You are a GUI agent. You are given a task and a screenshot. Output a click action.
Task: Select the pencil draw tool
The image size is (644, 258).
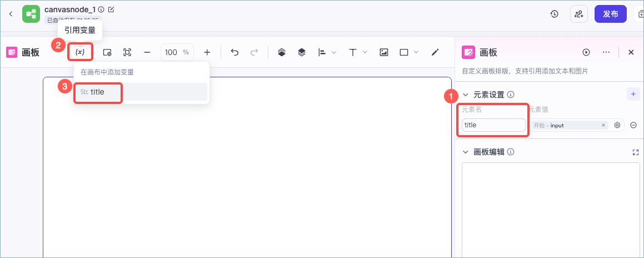click(x=436, y=52)
